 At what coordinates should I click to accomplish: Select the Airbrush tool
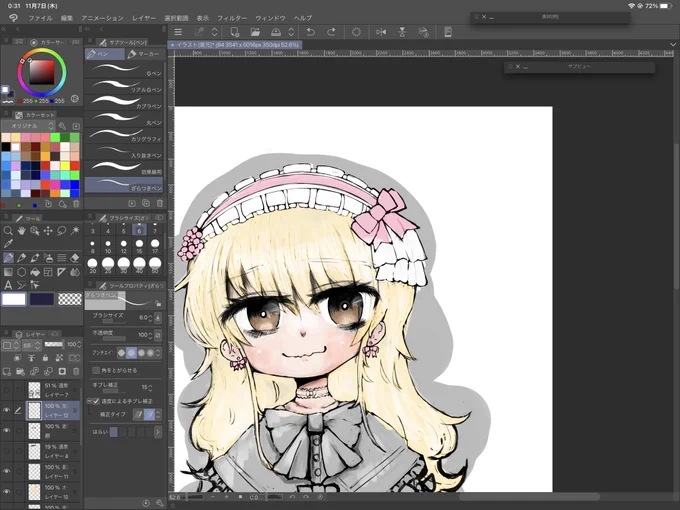pyautogui.click(x=48, y=258)
